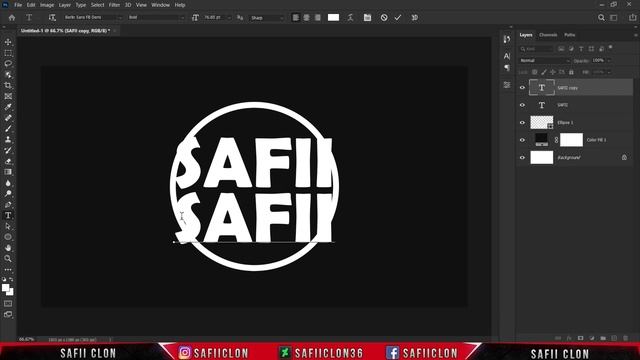This screenshot has width=640, height=360.
Task: Toggle lock all padlock
Action: 571,72
